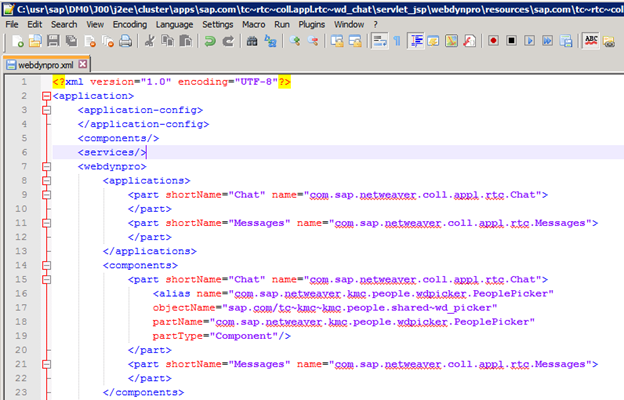Click the Open file toolbar icon
The width and height of the screenshot is (624, 400).
click(x=35, y=41)
